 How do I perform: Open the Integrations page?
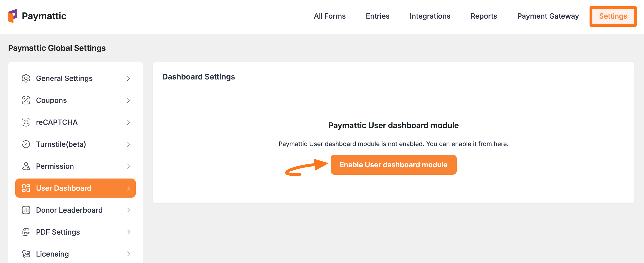pyautogui.click(x=430, y=16)
